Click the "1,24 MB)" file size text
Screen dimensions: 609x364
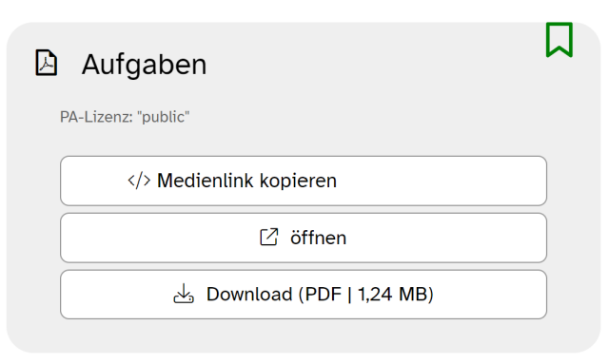[x=395, y=295]
